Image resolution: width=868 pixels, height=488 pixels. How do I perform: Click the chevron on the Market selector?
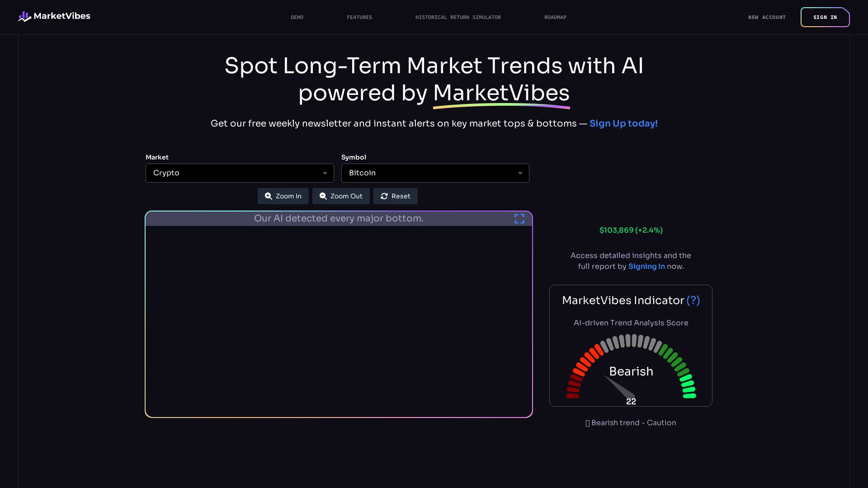325,173
